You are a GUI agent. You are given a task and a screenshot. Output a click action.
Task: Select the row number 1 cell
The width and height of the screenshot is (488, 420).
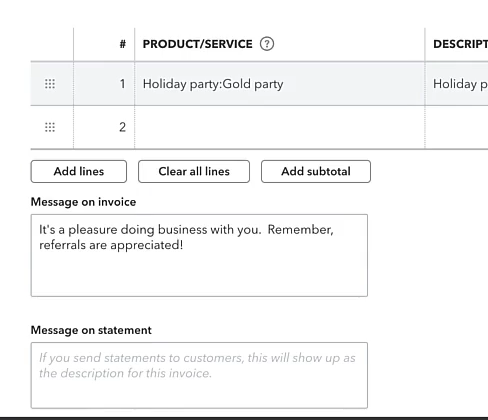[104, 84]
